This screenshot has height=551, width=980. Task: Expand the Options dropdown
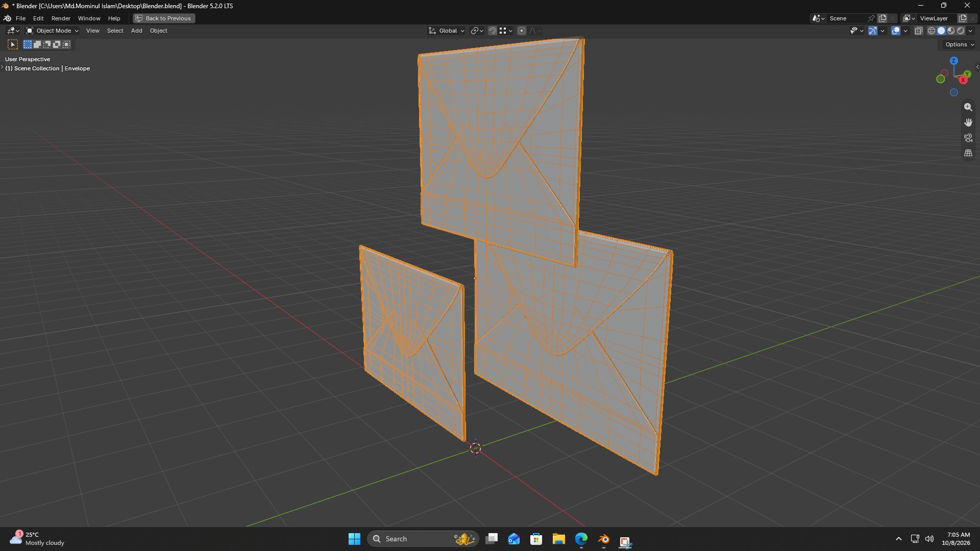(960, 45)
